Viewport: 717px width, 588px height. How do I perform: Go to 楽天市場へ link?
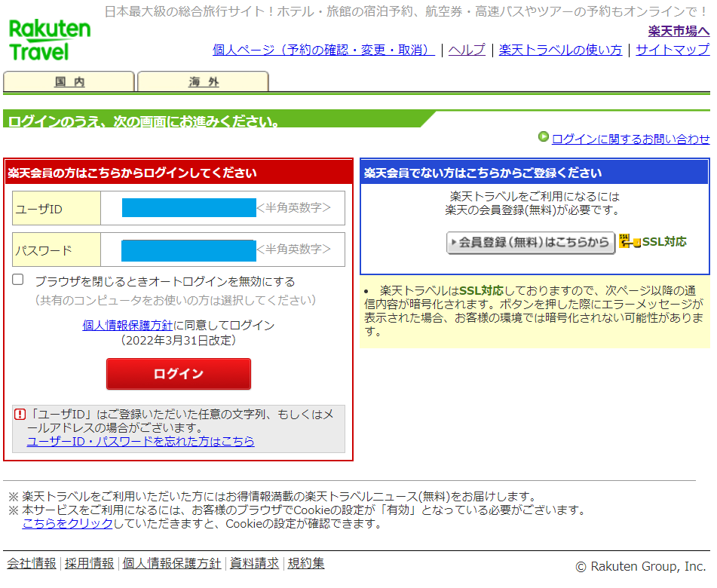tap(679, 31)
